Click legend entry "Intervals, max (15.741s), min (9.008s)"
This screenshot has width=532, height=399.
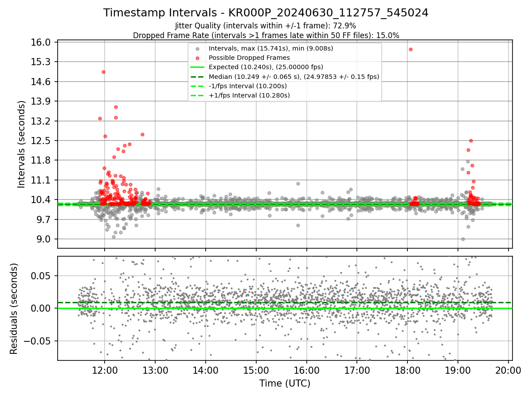tap(271, 48)
